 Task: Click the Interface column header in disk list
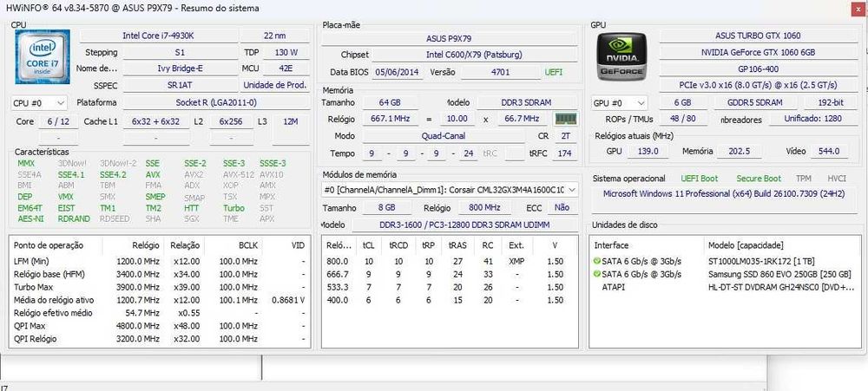(x=648, y=245)
